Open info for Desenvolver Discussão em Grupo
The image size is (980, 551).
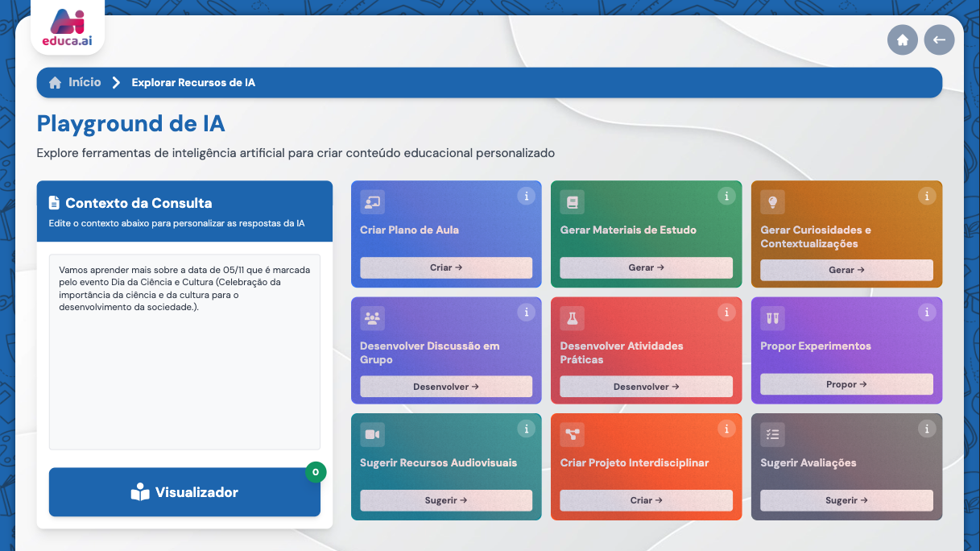tap(526, 313)
